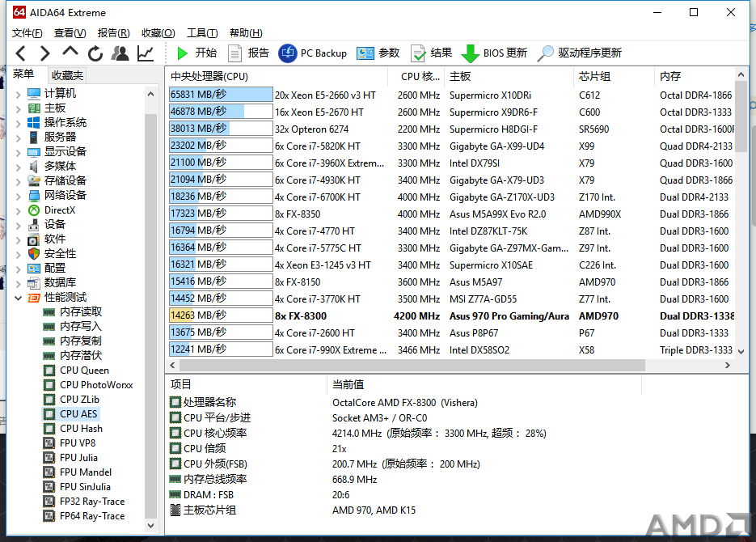Start the benchmark with 开始 button

tap(196, 53)
